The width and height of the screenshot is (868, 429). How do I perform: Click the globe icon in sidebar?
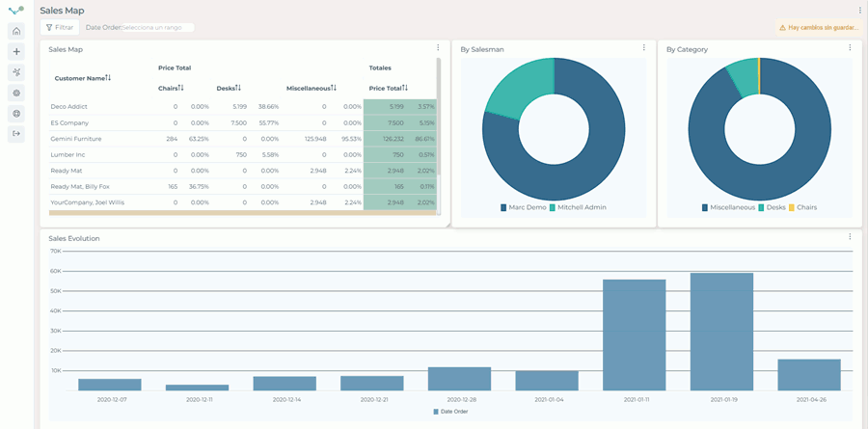point(16,114)
